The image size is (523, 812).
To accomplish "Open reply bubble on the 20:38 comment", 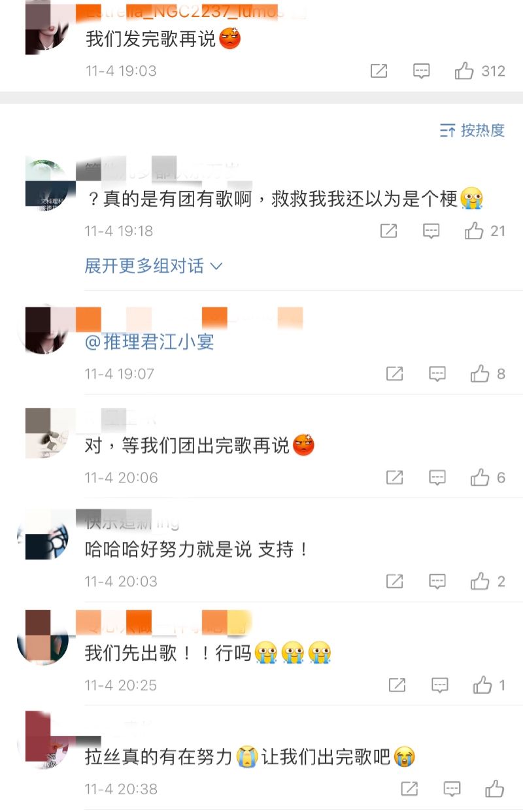I will tap(452, 789).
